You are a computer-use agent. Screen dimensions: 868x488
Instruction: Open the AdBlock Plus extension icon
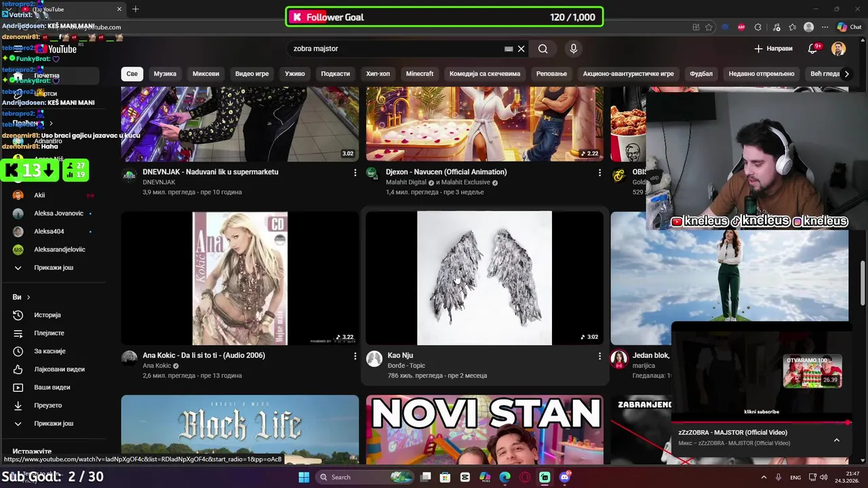tap(741, 27)
